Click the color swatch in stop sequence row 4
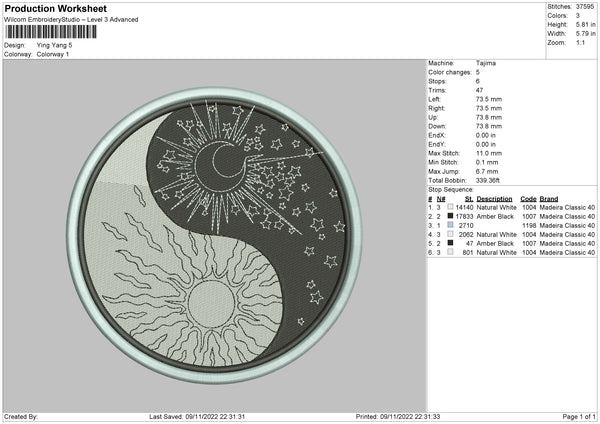 451,234
